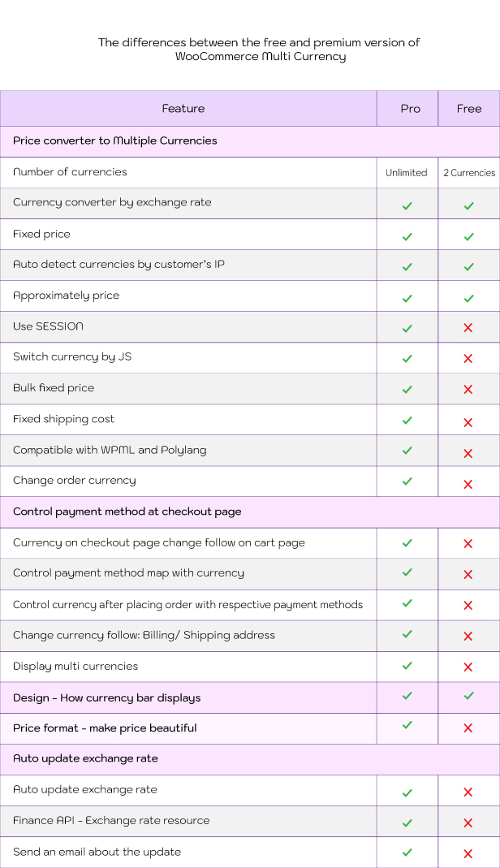Select the Pro column header
Screen dimensions: 500x868
pos(411,109)
